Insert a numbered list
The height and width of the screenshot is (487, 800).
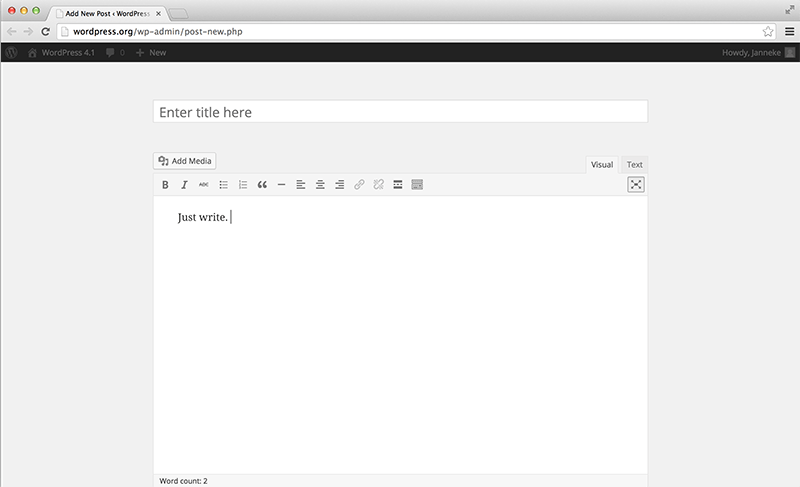[x=242, y=185]
